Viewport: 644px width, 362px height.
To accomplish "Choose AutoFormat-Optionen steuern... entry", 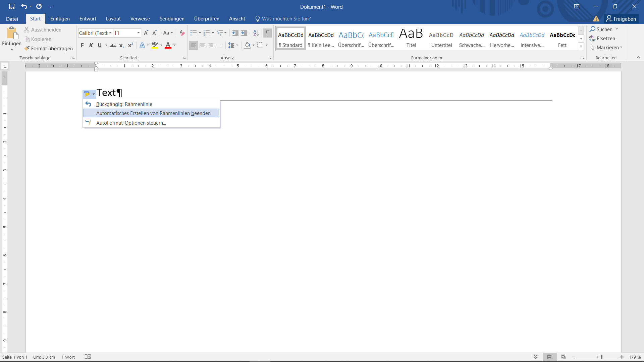I will pyautogui.click(x=151, y=123).
